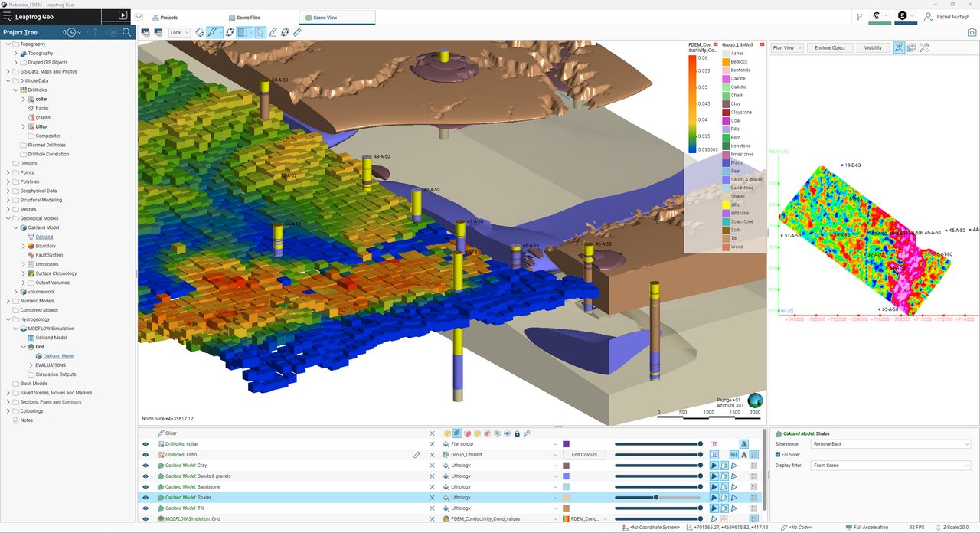980x533 pixels.
Task: Click the pencil edit icon on Drillholes Litho row
Action: [x=417, y=455]
